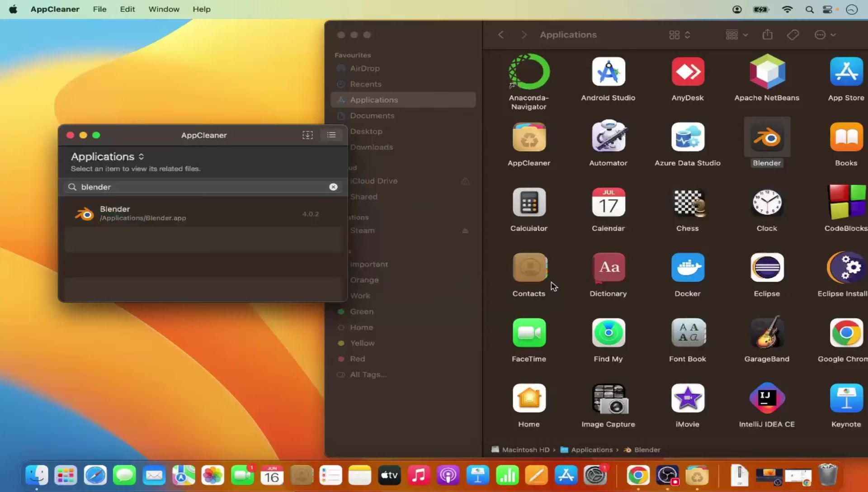Eject the Steam volume

(x=465, y=231)
